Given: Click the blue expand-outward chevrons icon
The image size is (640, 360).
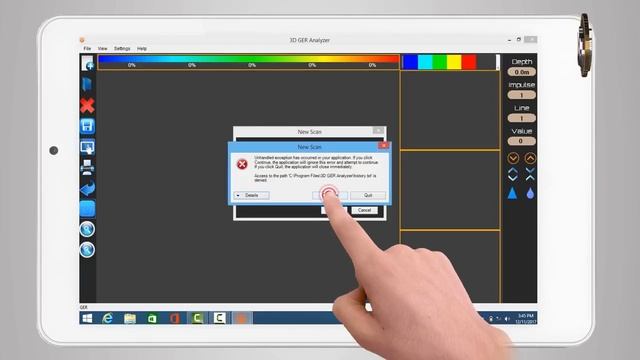Looking at the screenshot, I should pos(513,174).
